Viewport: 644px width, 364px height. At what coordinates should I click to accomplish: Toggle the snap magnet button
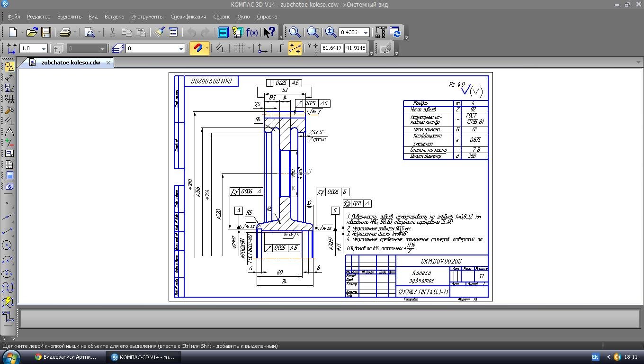[198, 48]
